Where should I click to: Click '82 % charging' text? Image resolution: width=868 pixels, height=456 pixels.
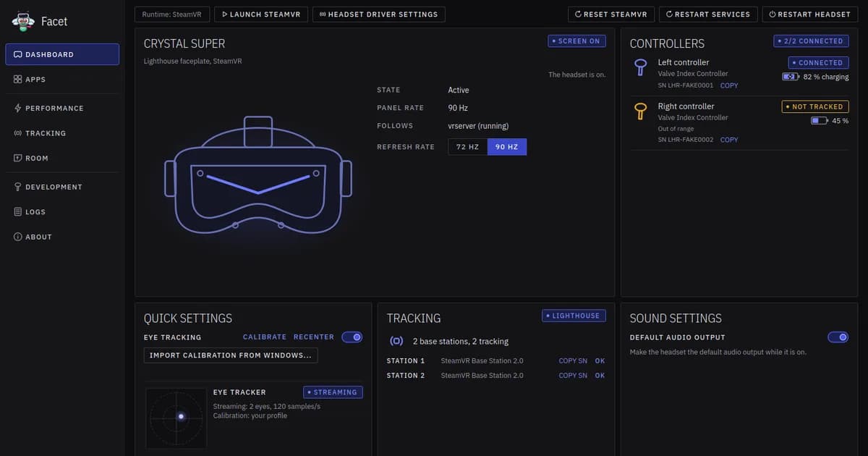826,77
